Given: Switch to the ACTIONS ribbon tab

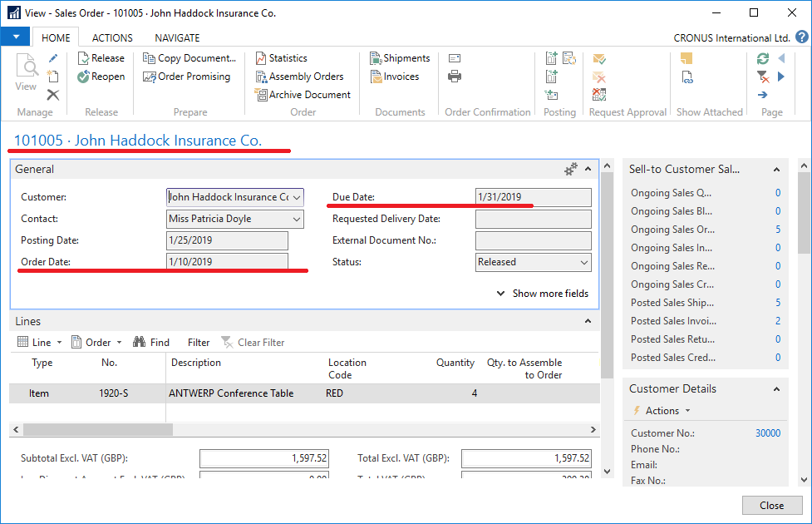Looking at the screenshot, I should pos(112,37).
